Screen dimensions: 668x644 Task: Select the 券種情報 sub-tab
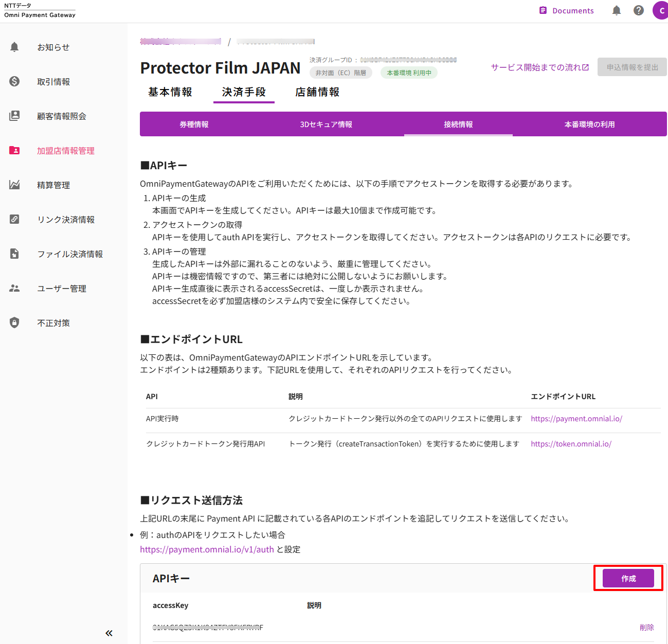(194, 124)
